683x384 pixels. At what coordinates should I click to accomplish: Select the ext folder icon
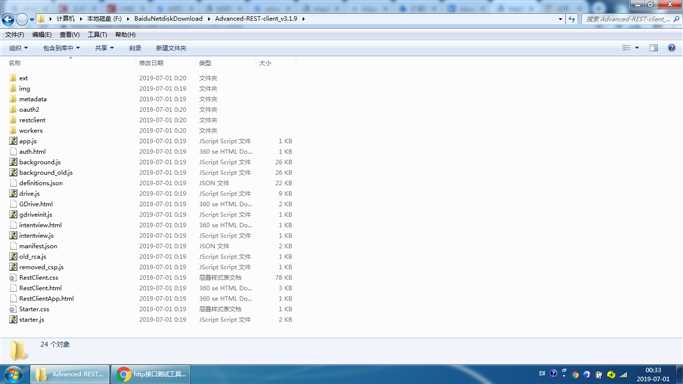coord(13,78)
